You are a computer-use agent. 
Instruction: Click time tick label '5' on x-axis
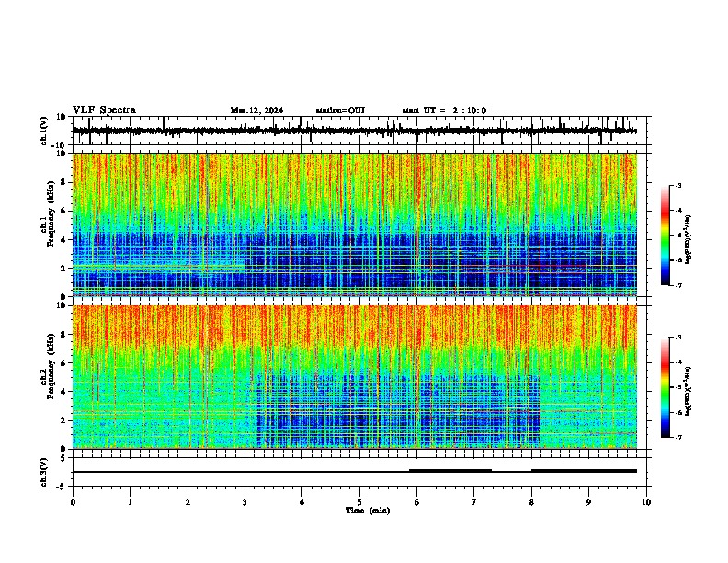pyautogui.click(x=359, y=502)
